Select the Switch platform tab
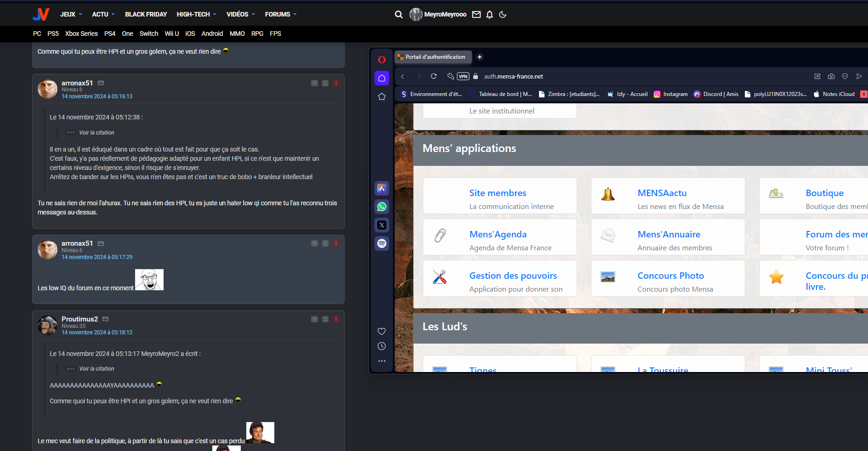This screenshot has height=451, width=868. coord(149,34)
